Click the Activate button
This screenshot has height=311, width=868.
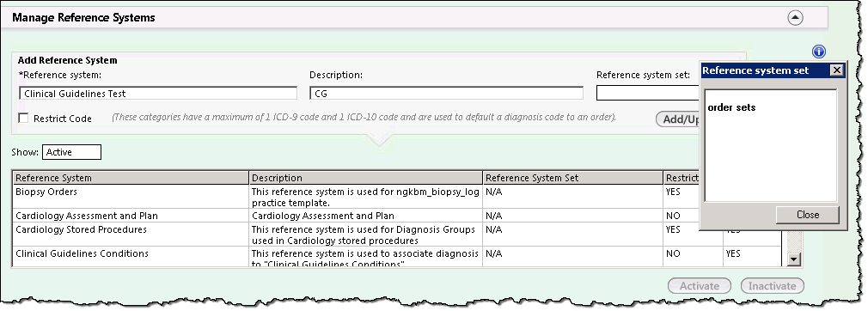click(x=700, y=286)
